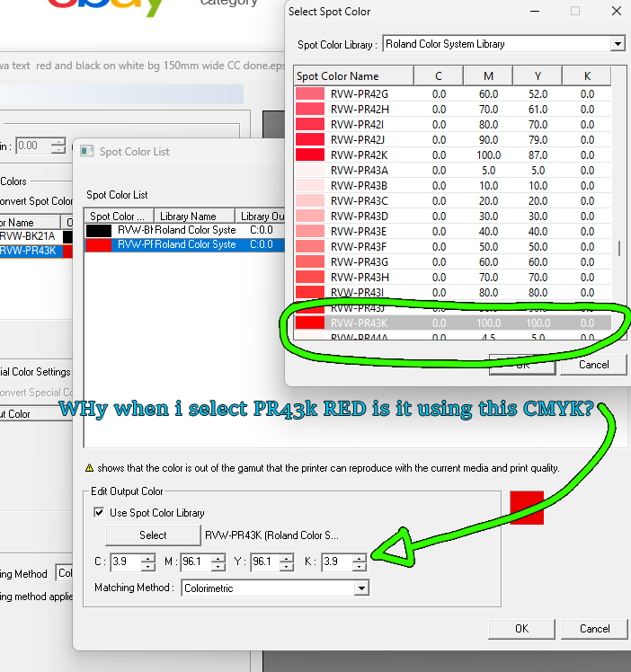Image resolution: width=631 pixels, height=672 pixels.
Task: Click the Spot Color List window icon
Action: coord(87,151)
